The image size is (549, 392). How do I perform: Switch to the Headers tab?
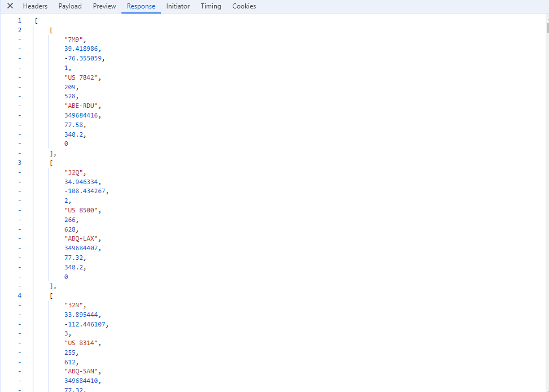35,6
